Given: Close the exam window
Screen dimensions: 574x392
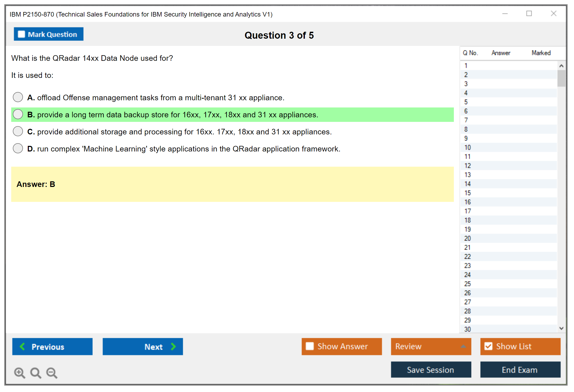Looking at the screenshot, I should click(553, 14).
